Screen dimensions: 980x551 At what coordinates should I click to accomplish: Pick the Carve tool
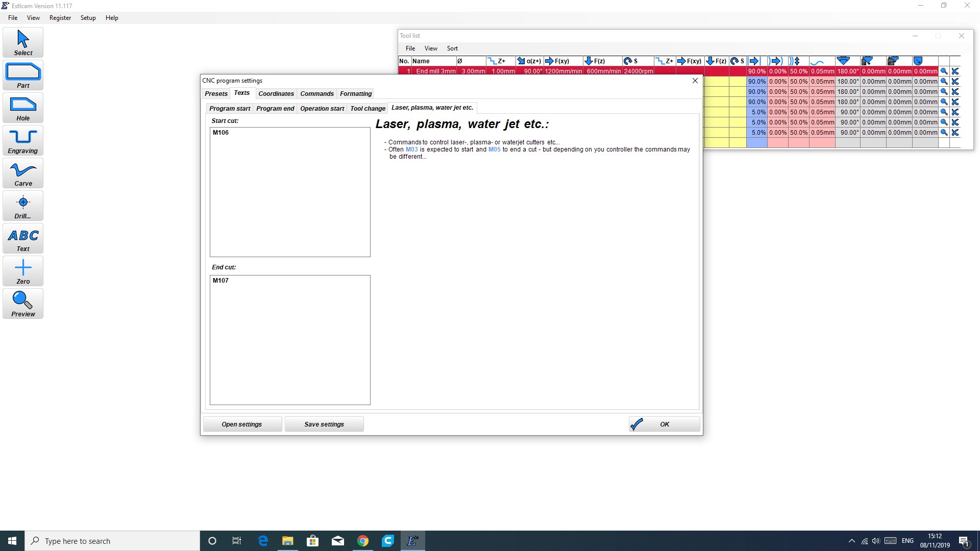(23, 173)
